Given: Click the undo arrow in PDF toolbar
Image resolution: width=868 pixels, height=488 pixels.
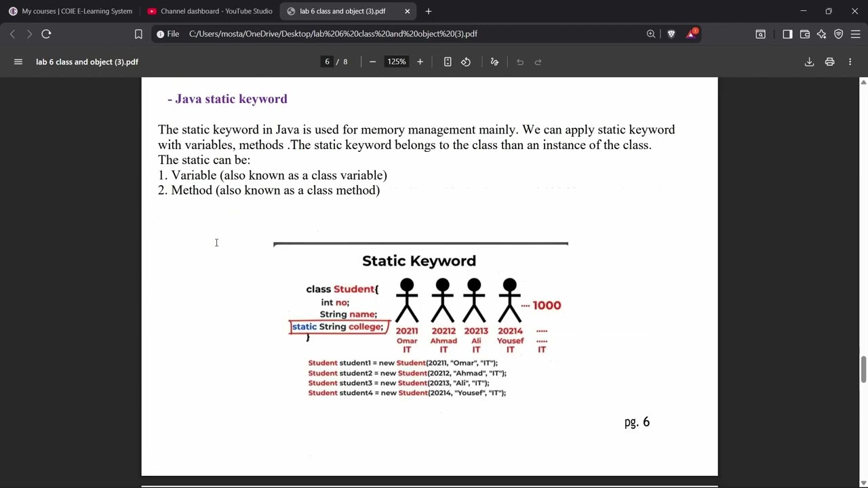Looking at the screenshot, I should click(520, 62).
